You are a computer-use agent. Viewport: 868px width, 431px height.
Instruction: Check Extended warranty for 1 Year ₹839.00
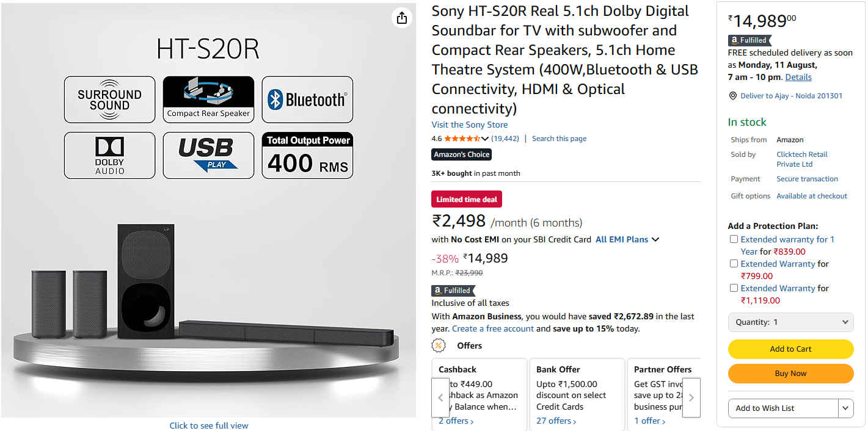coord(734,239)
